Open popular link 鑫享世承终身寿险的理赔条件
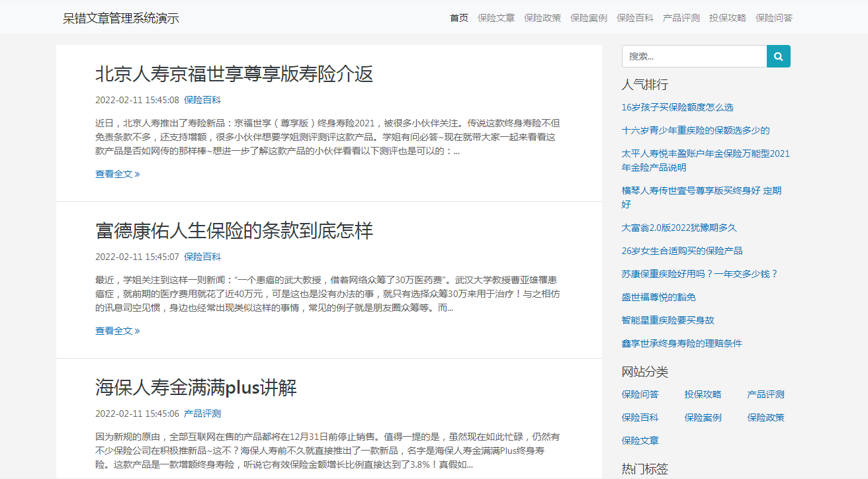Image resolution: width=868 pixels, height=479 pixels. point(682,343)
